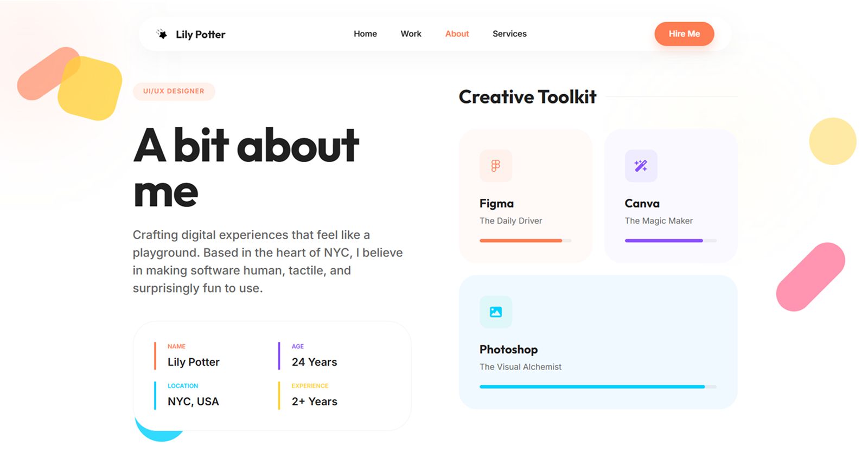Click the Lily Potter logo icon
This screenshot has height=459, width=868.
coord(162,34)
